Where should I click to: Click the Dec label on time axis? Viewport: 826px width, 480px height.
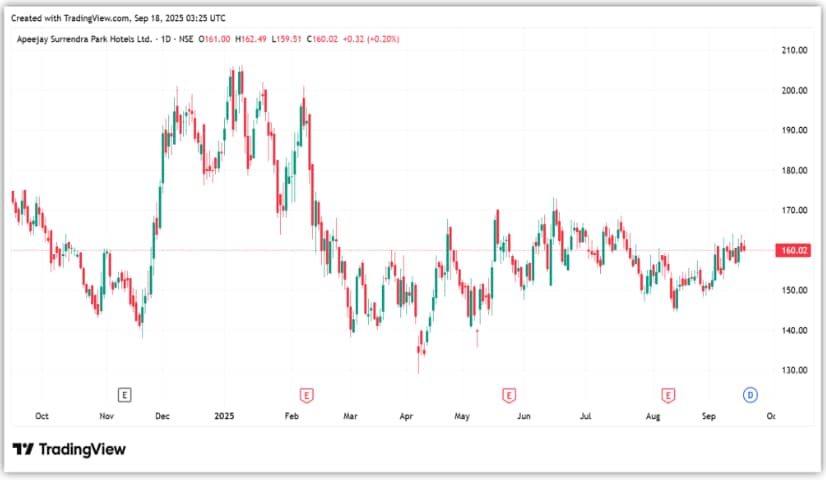(163, 414)
